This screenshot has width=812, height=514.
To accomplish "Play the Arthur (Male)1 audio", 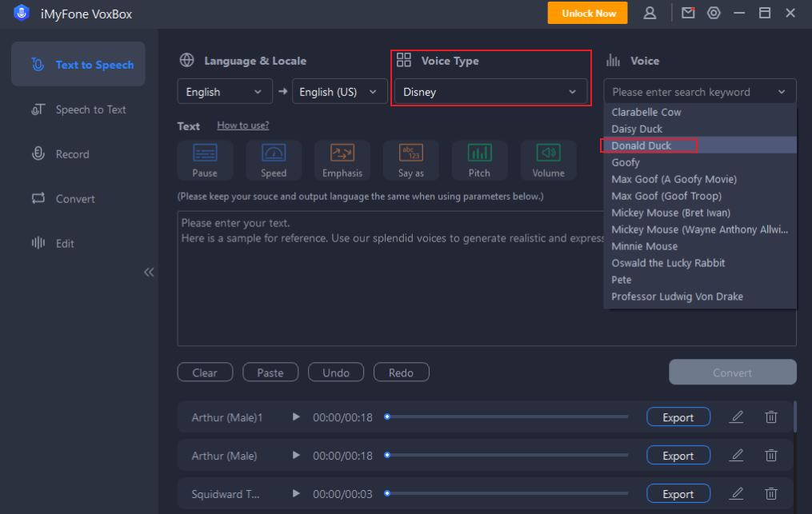I will [x=296, y=416].
